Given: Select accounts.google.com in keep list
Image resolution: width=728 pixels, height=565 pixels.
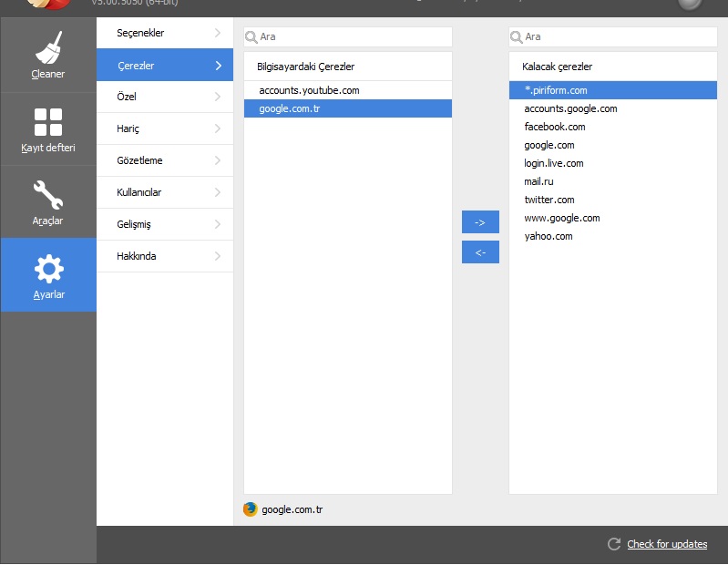Looking at the screenshot, I should click(613, 108).
